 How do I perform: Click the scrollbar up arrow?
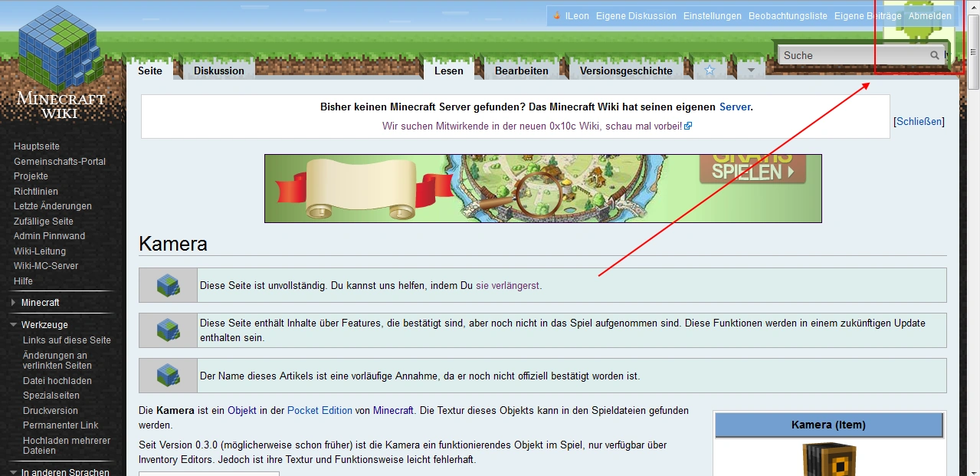pos(973,7)
